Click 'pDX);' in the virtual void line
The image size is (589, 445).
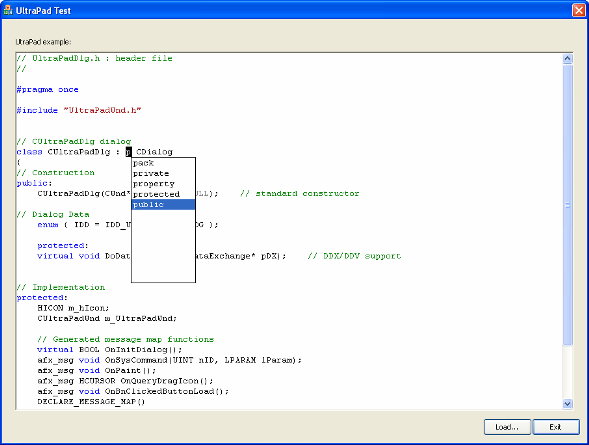coord(273,256)
